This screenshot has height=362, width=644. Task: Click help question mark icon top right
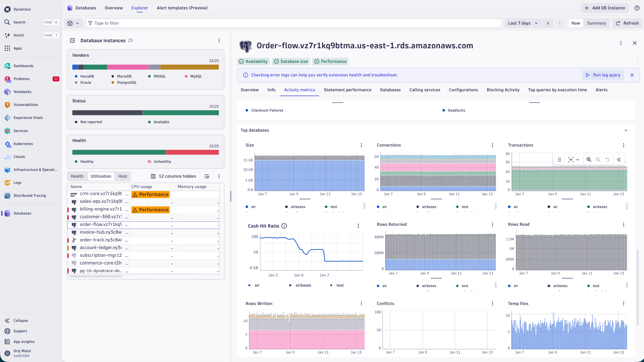(637, 8)
